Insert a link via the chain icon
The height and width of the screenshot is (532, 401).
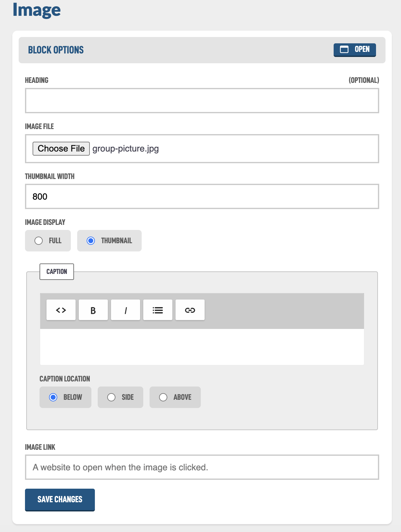click(190, 310)
